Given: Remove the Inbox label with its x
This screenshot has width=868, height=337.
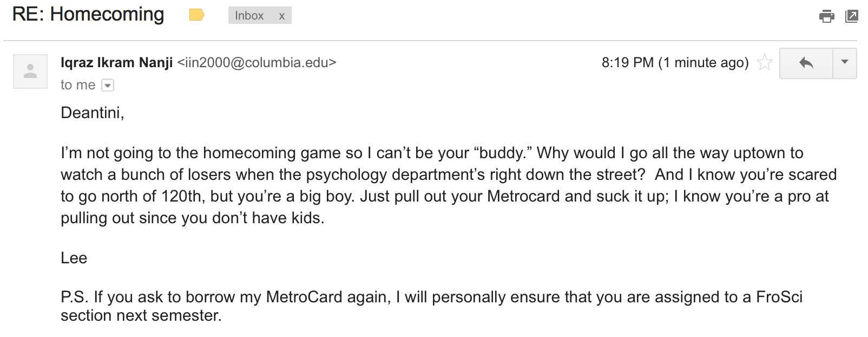Looking at the screenshot, I should (281, 16).
